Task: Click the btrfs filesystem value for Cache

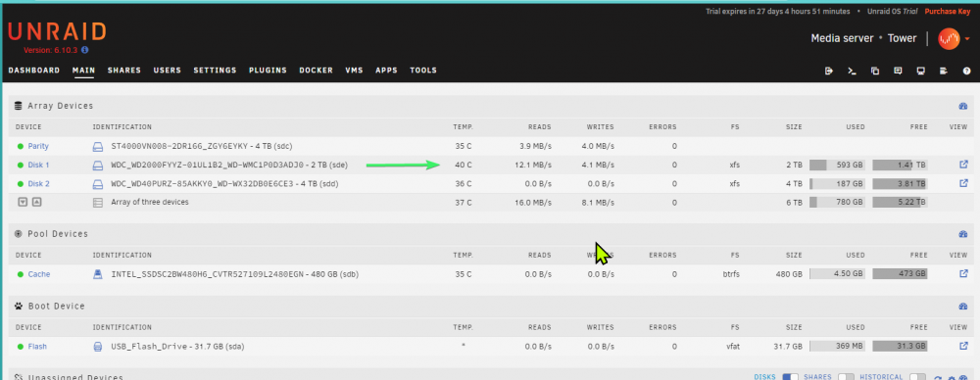Action: pyautogui.click(x=731, y=274)
